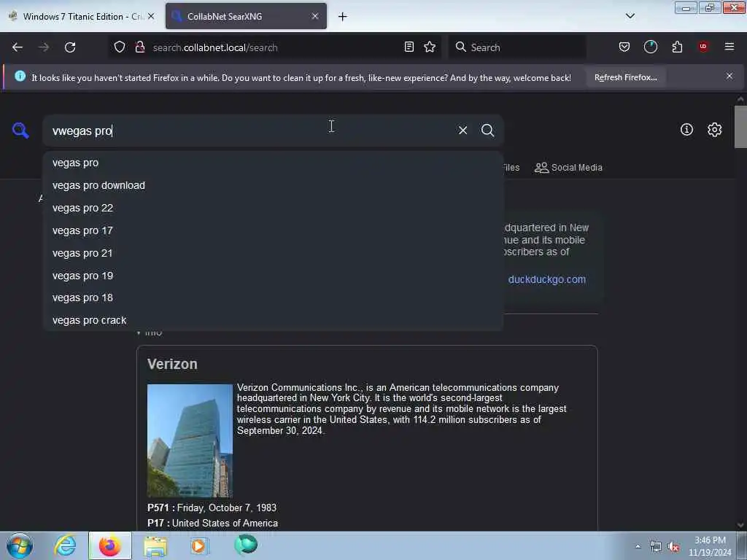The image size is (747, 560).
Task: Switch to Windows 7 Titanic Edition tab
Action: coord(82,16)
